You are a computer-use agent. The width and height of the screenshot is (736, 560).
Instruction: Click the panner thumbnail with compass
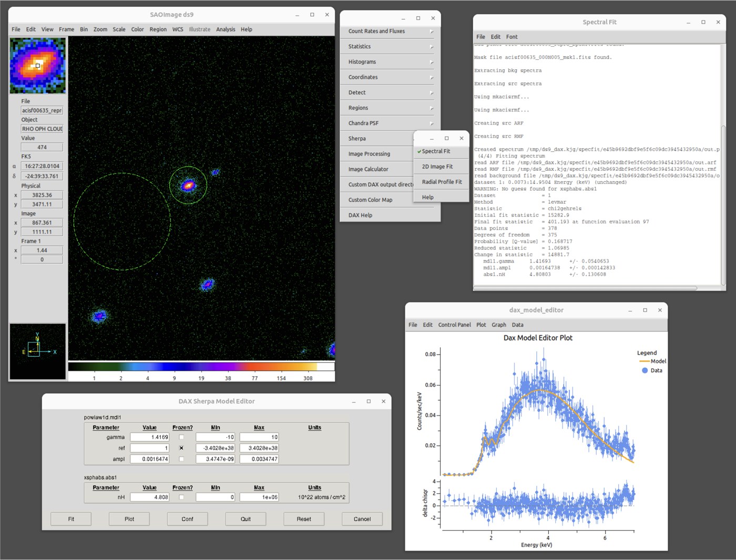coord(38,351)
